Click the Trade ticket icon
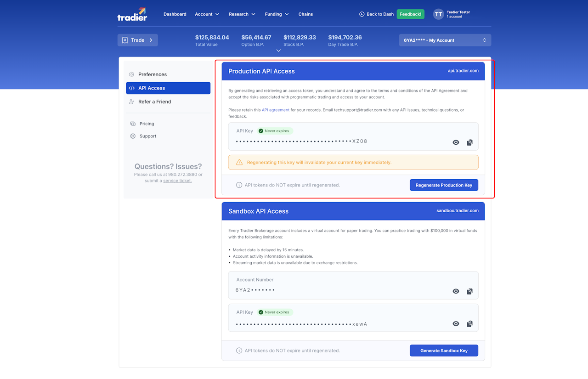 click(125, 40)
